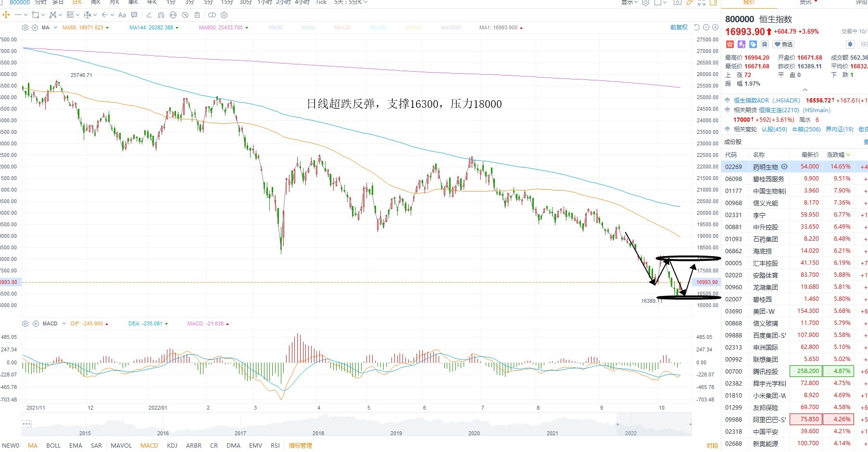Select the crosshair move cursor tool
Image resolution: width=868 pixels, height=452 pixels.
tap(6, 15)
